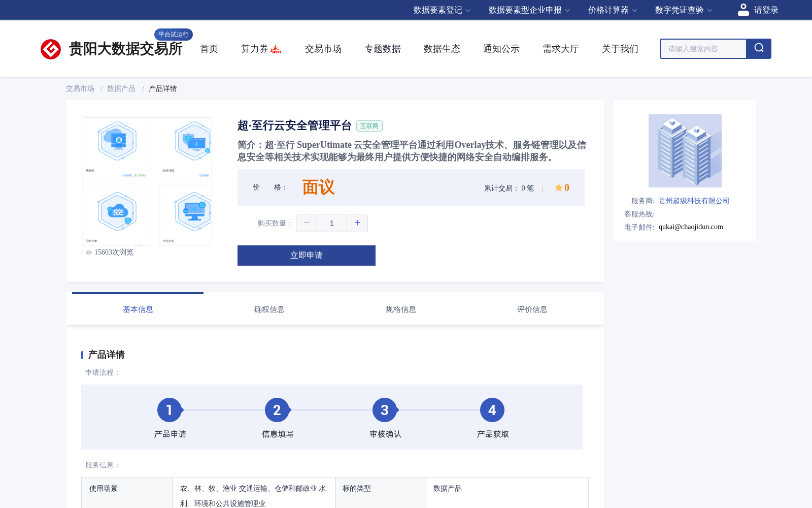Open 通知公示 navigation item
812x508 pixels.
501,49
